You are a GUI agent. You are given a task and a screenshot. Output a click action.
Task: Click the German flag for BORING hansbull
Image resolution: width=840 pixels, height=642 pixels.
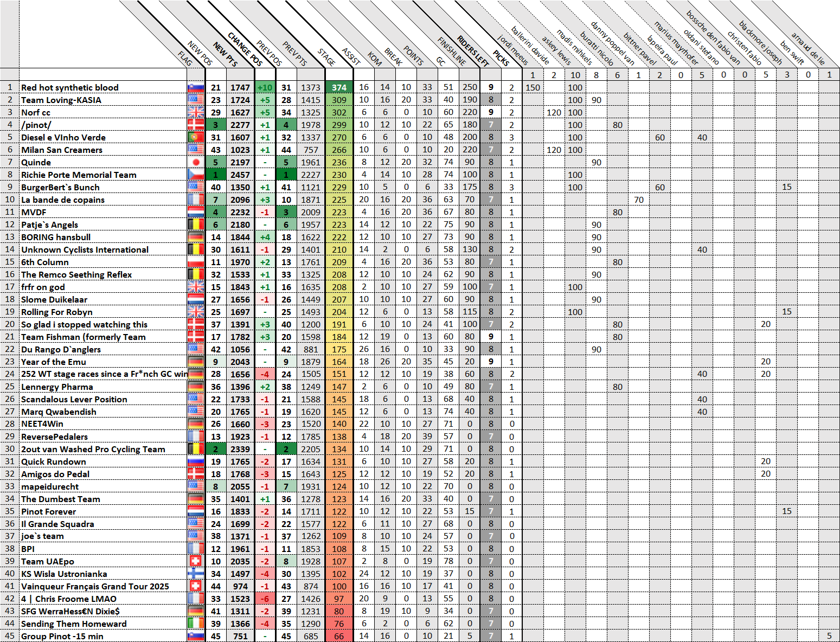click(196, 237)
